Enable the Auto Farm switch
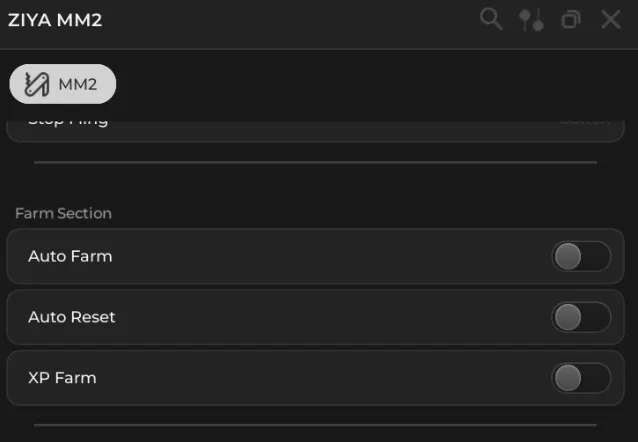 point(580,256)
